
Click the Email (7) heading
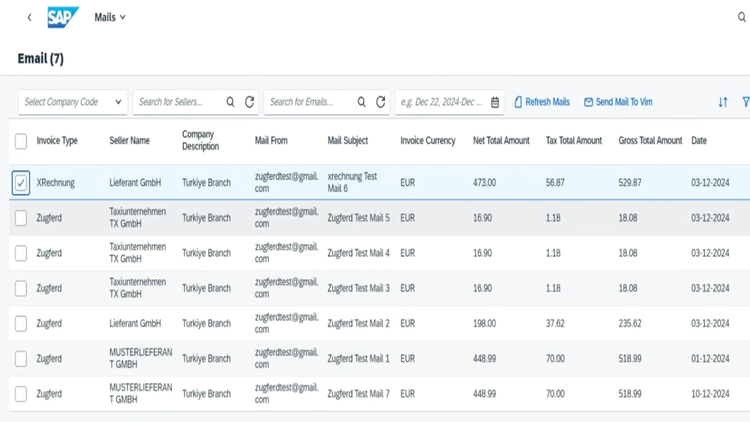tap(41, 58)
